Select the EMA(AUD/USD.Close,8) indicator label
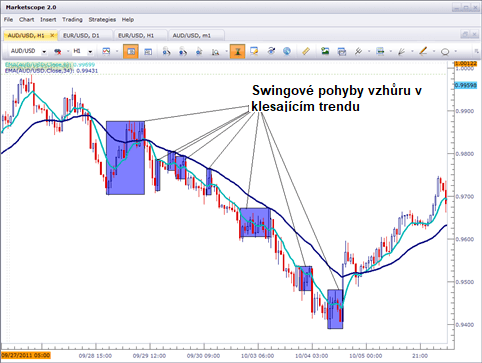Image resolution: width=482 pixels, height=363 pixels. click(x=50, y=65)
